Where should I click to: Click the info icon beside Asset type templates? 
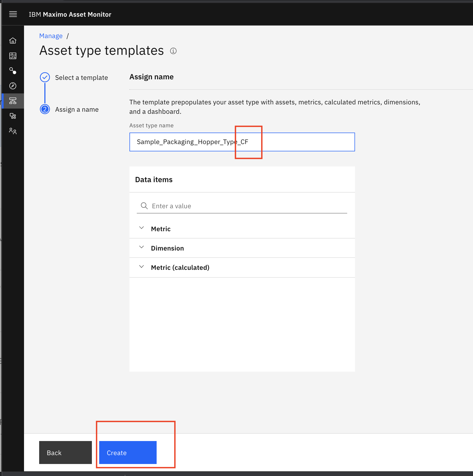(173, 51)
